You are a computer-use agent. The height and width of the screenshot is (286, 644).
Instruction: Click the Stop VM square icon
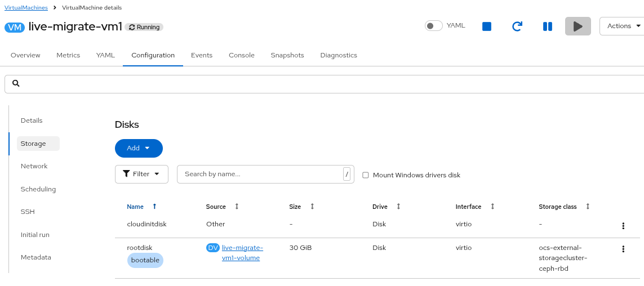tap(487, 26)
